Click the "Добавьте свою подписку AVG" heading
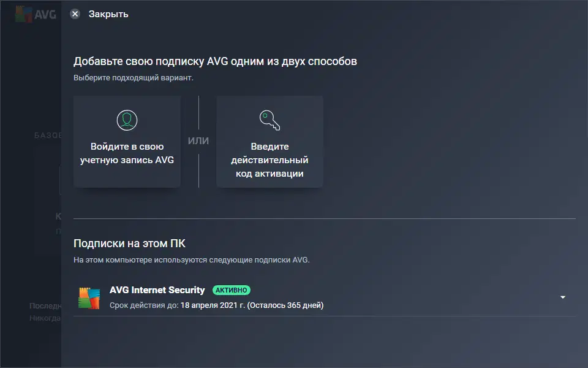This screenshot has width=588, height=368. (215, 61)
